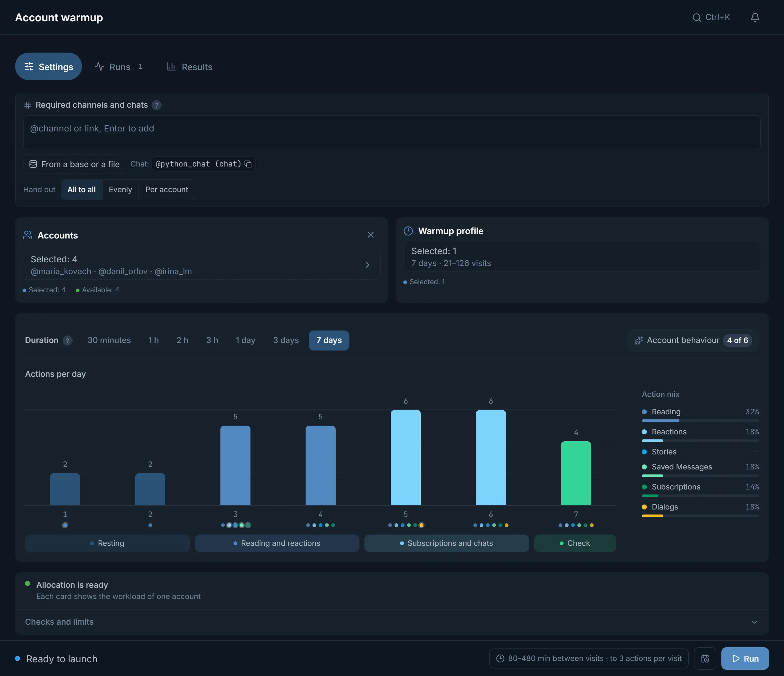Viewport: 784px width, 676px height.
Task: Open Account behaviour 4 of 6 options
Action: click(693, 341)
